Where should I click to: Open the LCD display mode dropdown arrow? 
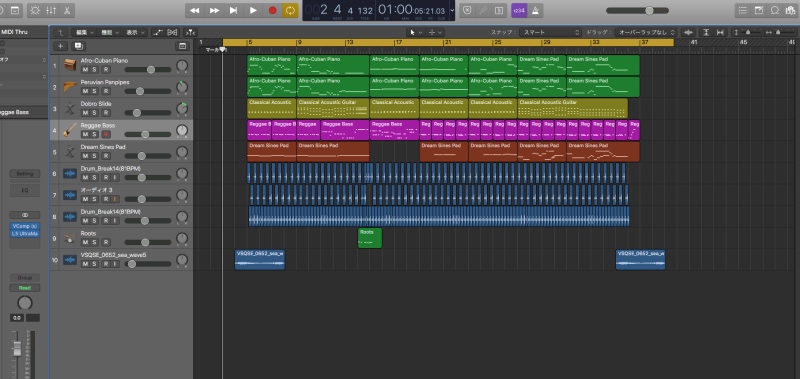click(452, 10)
